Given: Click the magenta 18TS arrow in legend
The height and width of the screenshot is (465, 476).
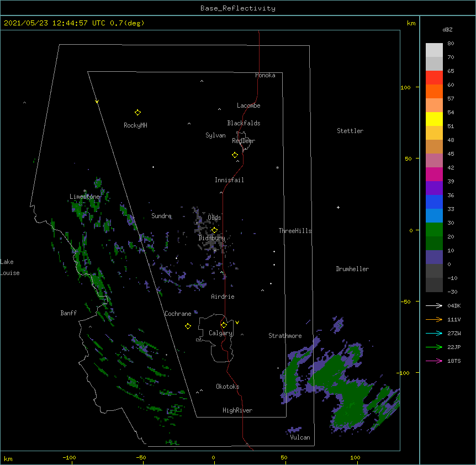Looking at the screenshot, I should [x=434, y=361].
